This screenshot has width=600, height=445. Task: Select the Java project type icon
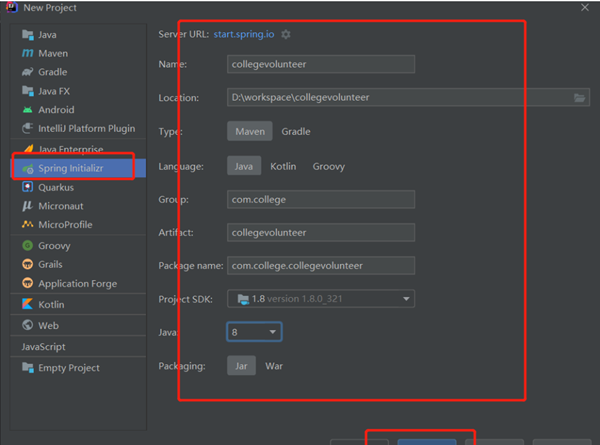click(x=28, y=35)
